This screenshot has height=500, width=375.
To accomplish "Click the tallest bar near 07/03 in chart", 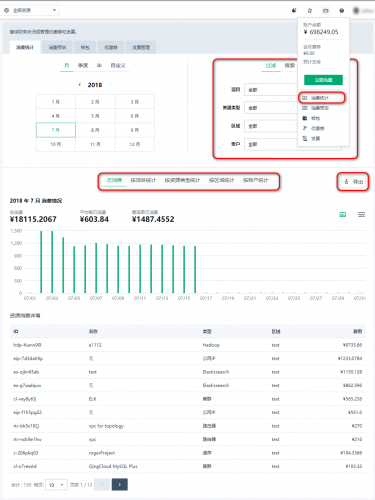I will pyautogui.click(x=52, y=262).
